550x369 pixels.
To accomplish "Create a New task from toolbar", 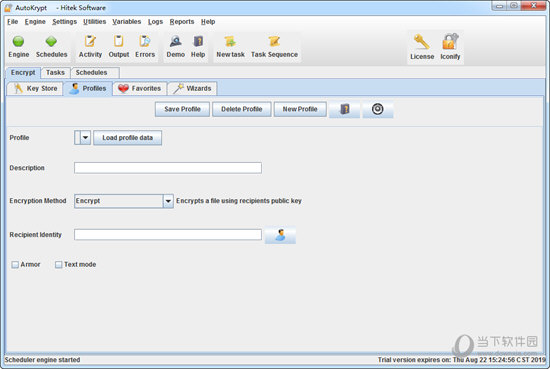I will pos(230,41).
